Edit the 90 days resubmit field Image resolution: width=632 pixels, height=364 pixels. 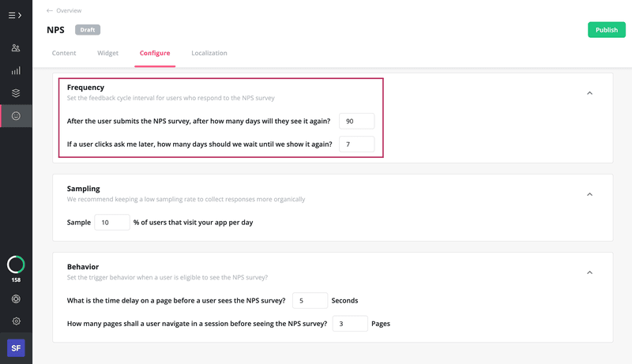[x=357, y=121]
